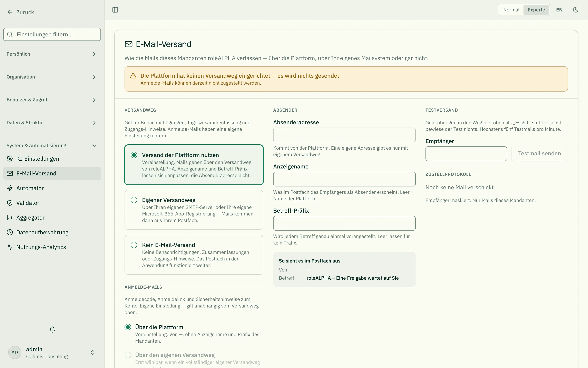The width and height of the screenshot is (588, 368).
Task: Click the Datenaufbewahrung clock icon
Action: [10, 232]
